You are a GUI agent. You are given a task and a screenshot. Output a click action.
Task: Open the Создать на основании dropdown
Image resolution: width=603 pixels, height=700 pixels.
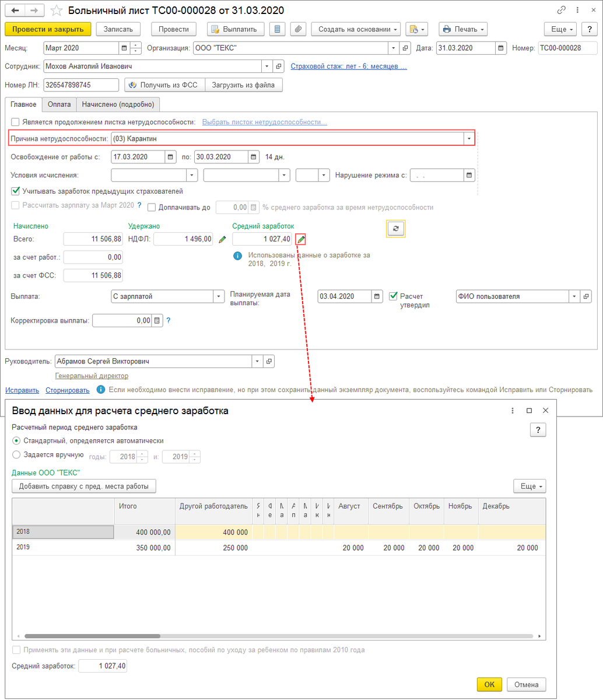pyautogui.click(x=356, y=29)
